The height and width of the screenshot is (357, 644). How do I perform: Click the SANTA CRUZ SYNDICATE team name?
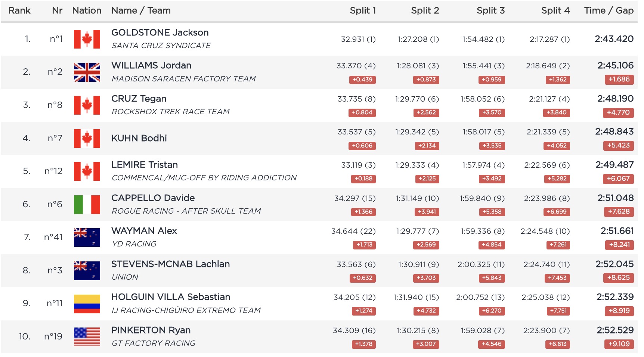pyautogui.click(x=161, y=46)
